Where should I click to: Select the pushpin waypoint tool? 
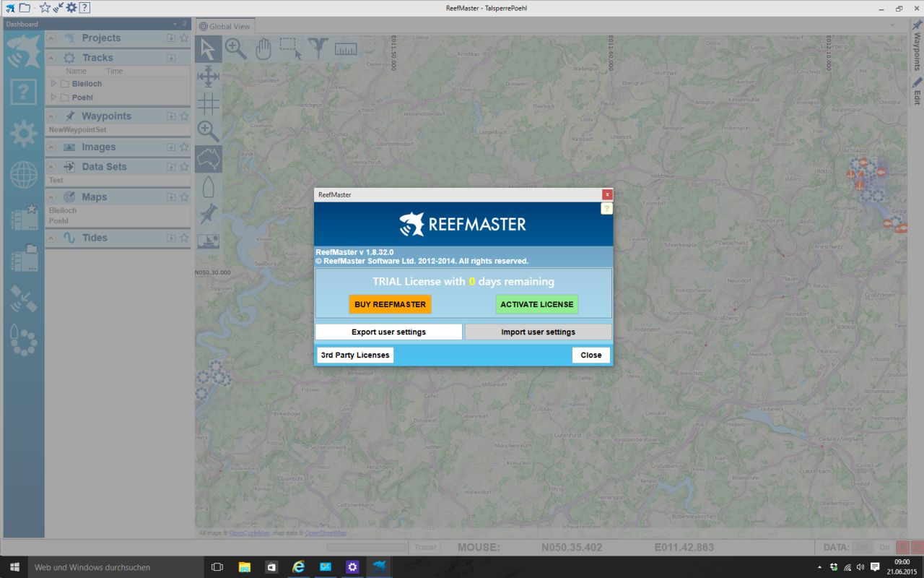[208, 214]
